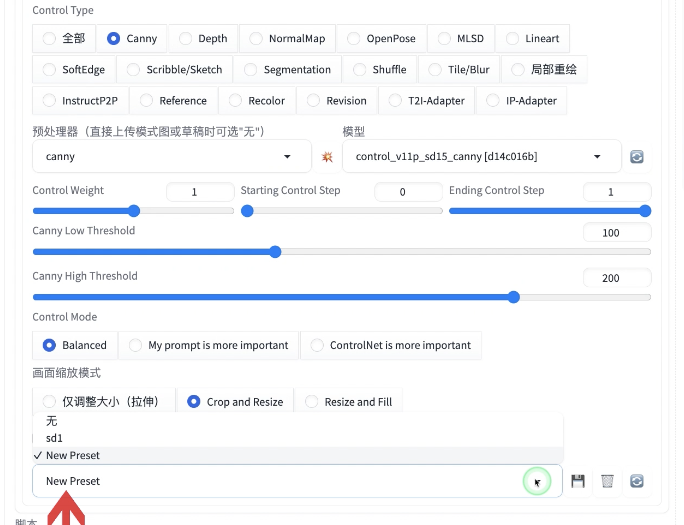The height and width of the screenshot is (525, 684).
Task: Click the New Preset combo box
Action: pyautogui.click(x=297, y=481)
